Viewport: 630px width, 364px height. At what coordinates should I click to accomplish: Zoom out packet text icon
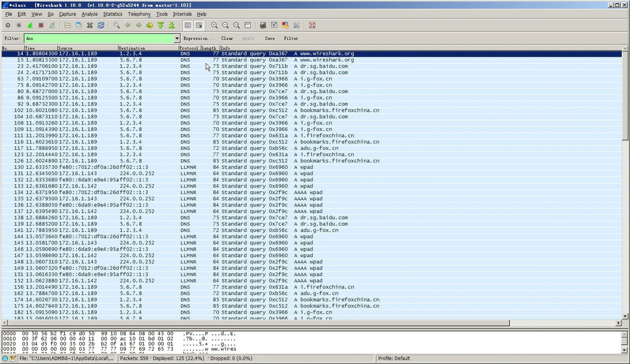pyautogui.click(x=225, y=26)
